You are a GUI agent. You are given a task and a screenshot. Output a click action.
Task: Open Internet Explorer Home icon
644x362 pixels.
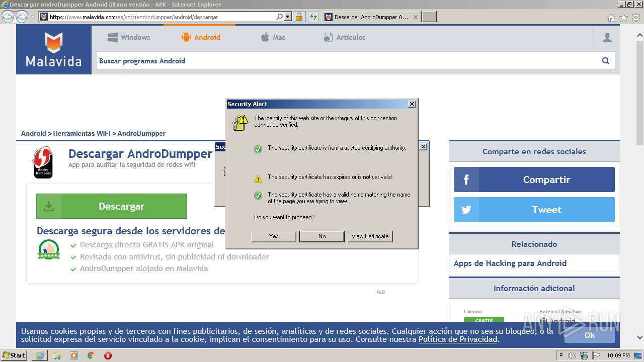coord(611,18)
